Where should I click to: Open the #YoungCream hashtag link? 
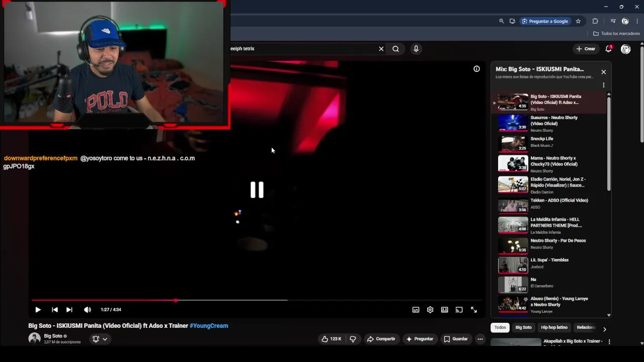(209, 326)
